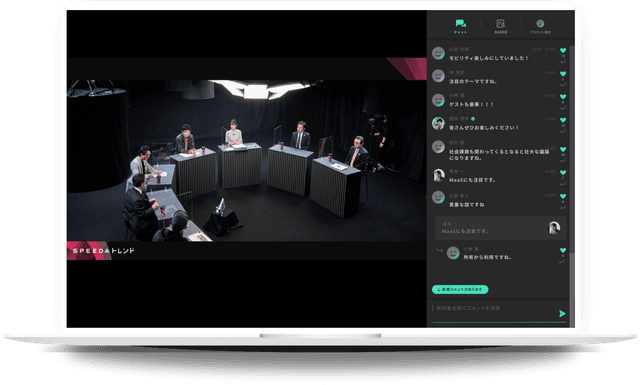
Task: Switch to the program overview tab
Action: [500, 26]
